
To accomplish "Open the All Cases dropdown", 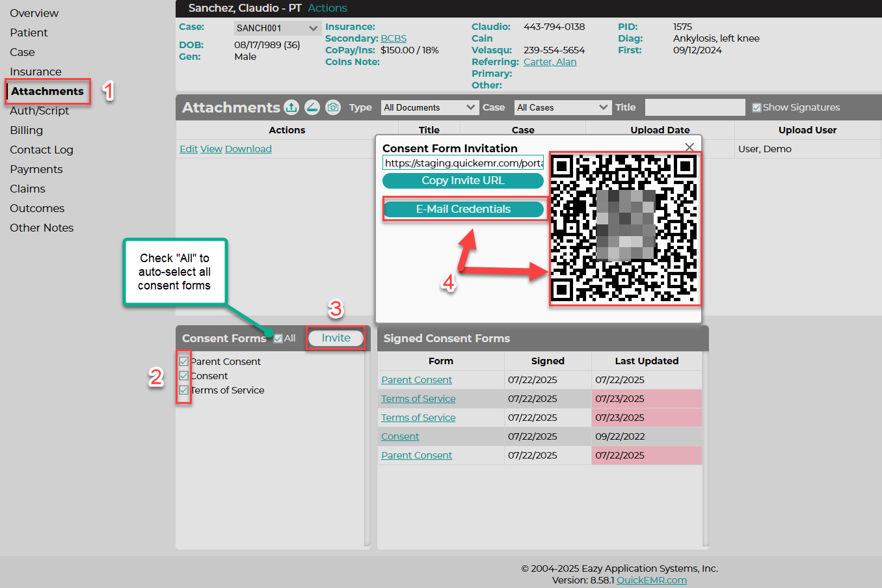I will point(563,107).
